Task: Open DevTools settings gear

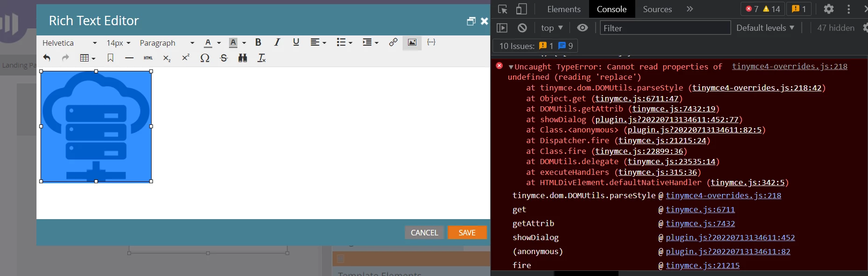Action: (829, 9)
